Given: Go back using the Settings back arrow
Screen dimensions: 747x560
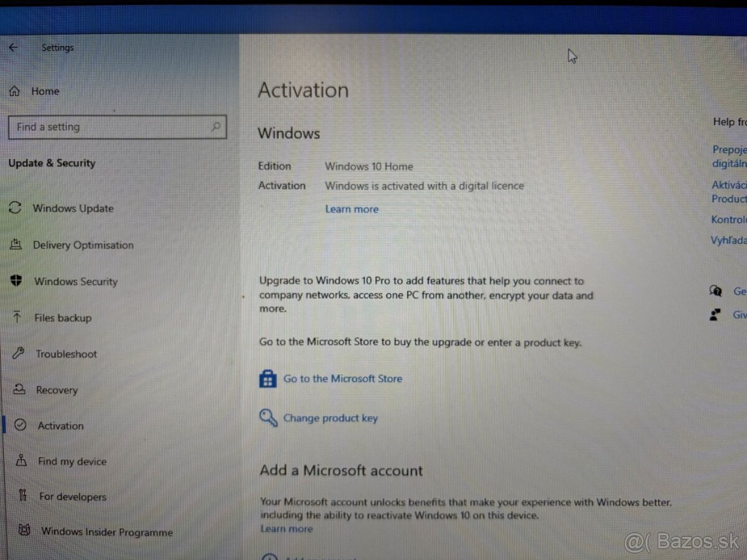Looking at the screenshot, I should tap(13, 47).
